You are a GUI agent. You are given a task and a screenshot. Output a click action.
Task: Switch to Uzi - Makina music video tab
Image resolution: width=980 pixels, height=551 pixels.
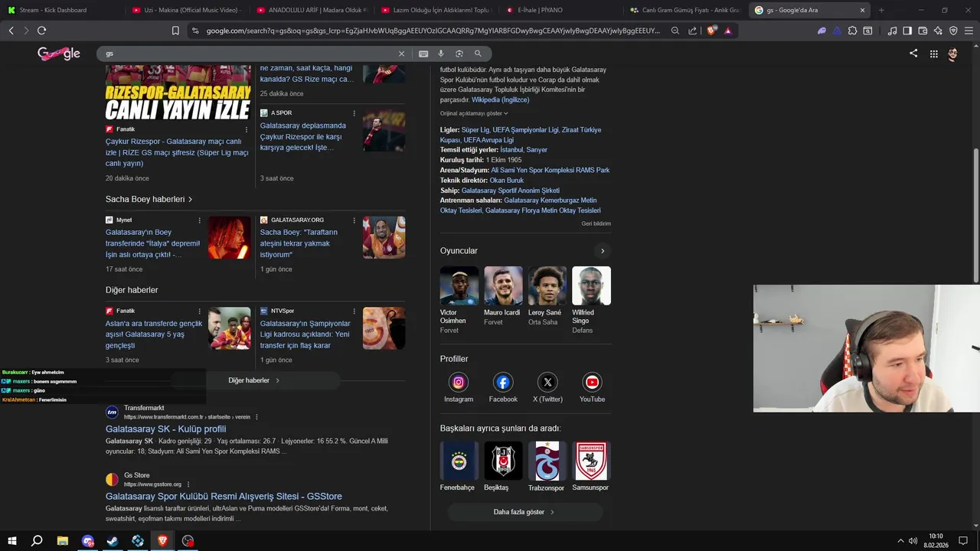pos(185,10)
